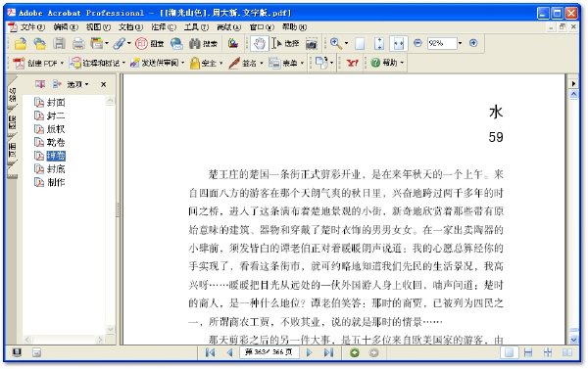Toggle Continuous page layout
The height and width of the screenshot is (369, 588).
point(528,352)
